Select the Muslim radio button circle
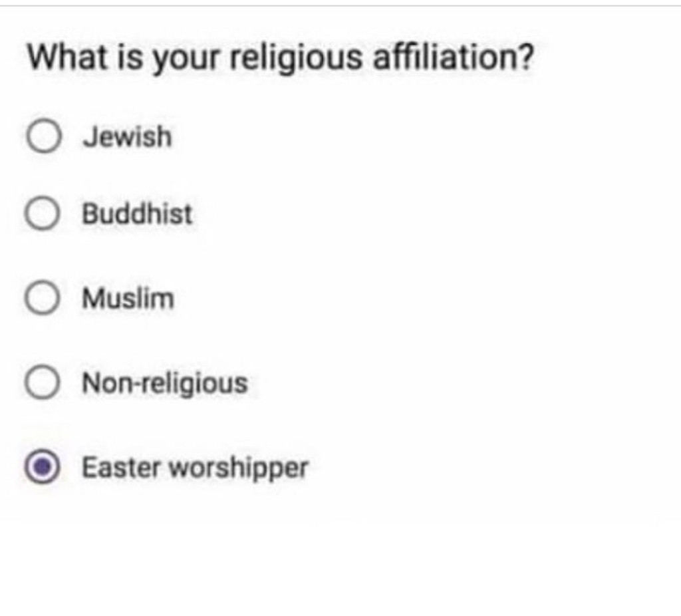Image resolution: width=681 pixels, height=616 pixels. click(x=42, y=297)
